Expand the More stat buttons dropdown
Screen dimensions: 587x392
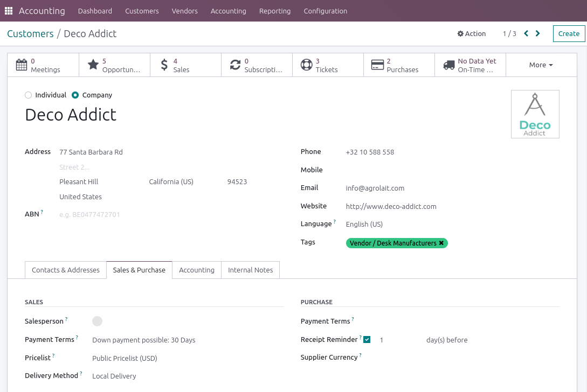[541, 65]
